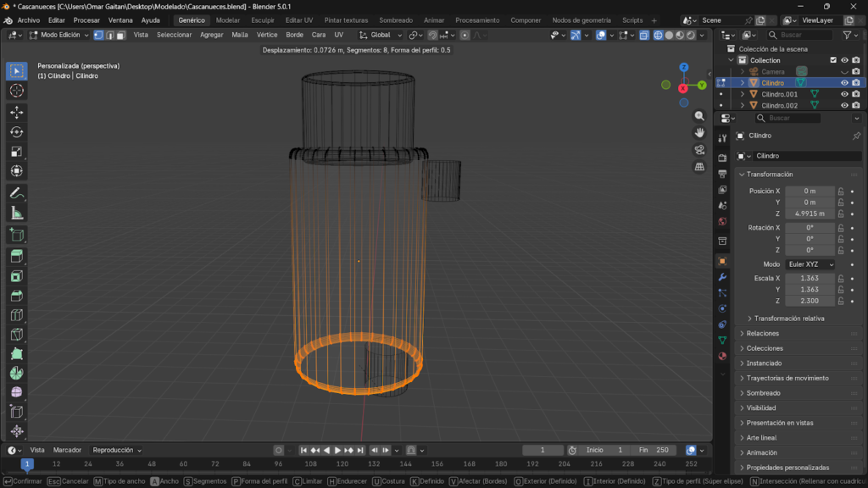Choose the Rotate tool
Screen dimensions: 868x488
pyautogui.click(x=17, y=131)
